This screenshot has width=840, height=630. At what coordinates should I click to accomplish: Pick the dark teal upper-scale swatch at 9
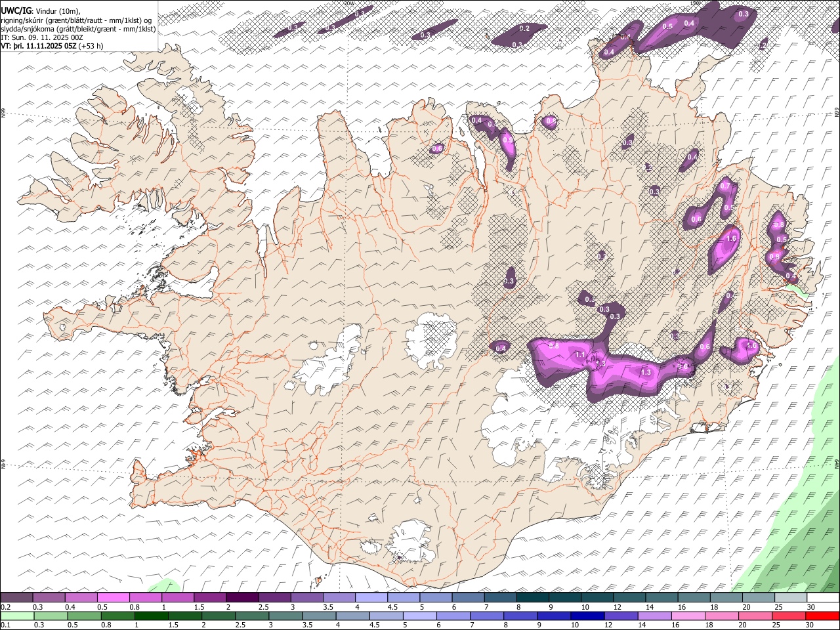(x=564, y=597)
